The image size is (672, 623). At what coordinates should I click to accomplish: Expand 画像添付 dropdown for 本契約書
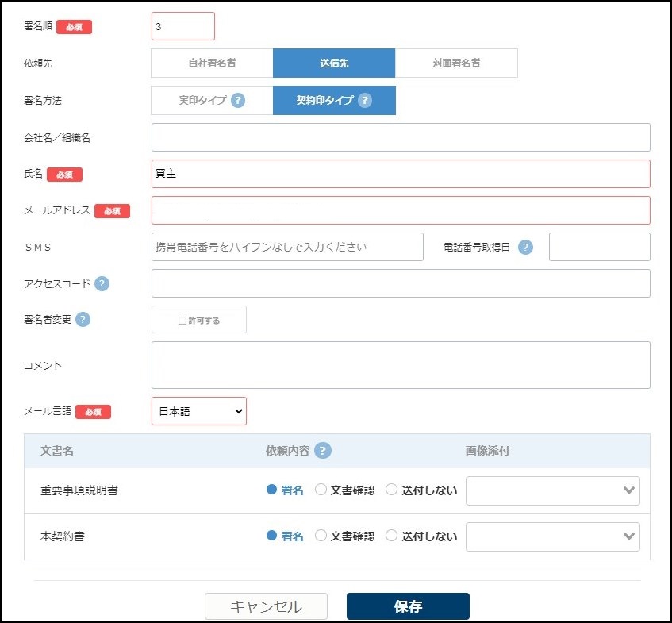coord(552,536)
